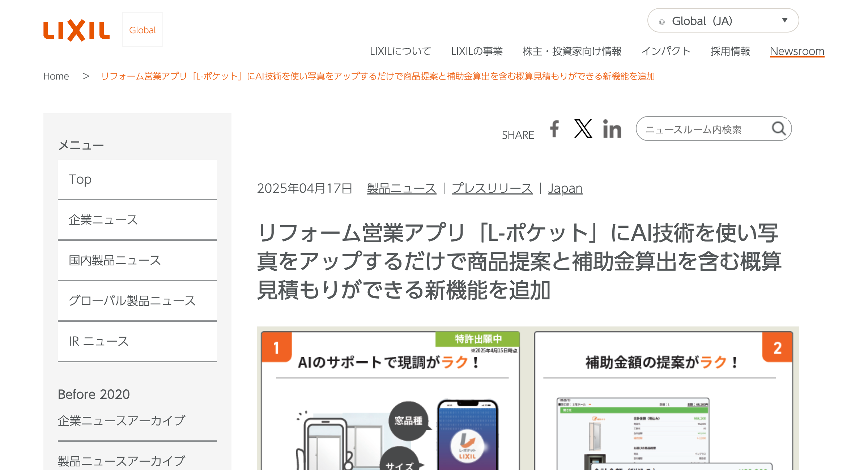Screen dimensions: 868x470
Task: Share article on LinkedIn
Action: pos(612,129)
